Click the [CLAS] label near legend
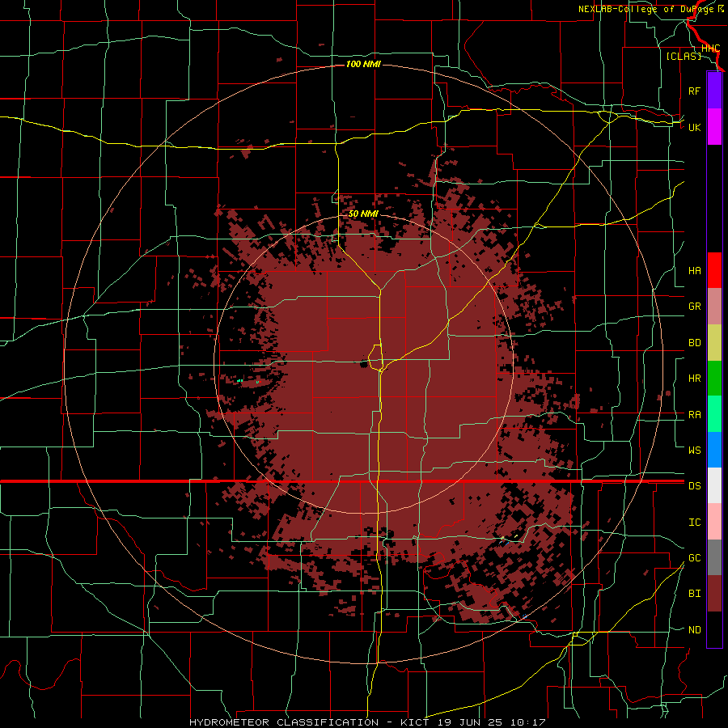Image resolution: width=728 pixels, height=728 pixels. 684,56
